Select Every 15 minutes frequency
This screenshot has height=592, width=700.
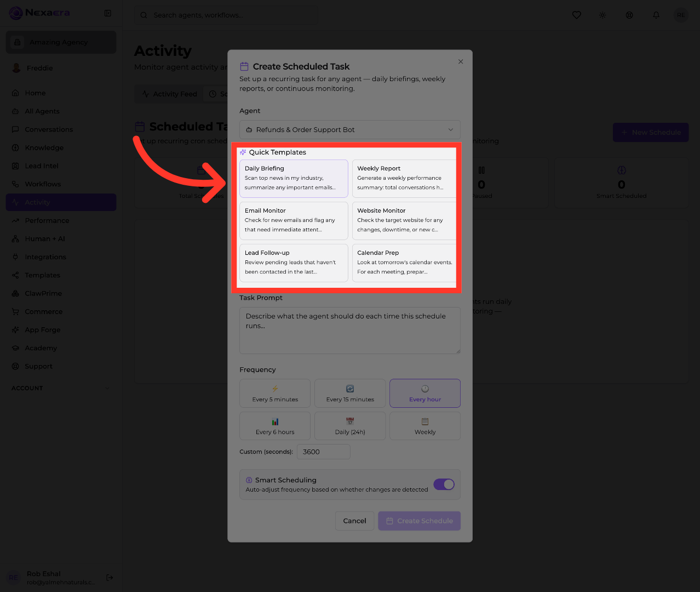(350, 394)
